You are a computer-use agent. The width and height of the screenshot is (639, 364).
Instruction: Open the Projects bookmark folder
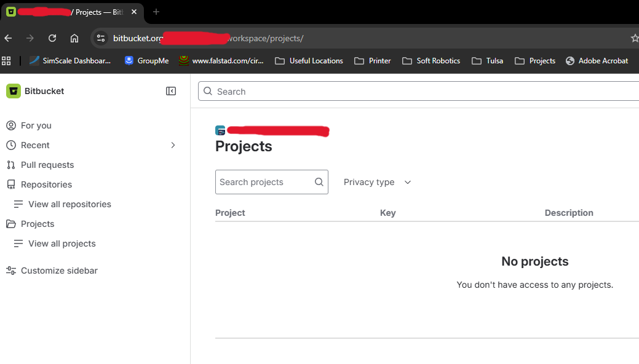(535, 61)
